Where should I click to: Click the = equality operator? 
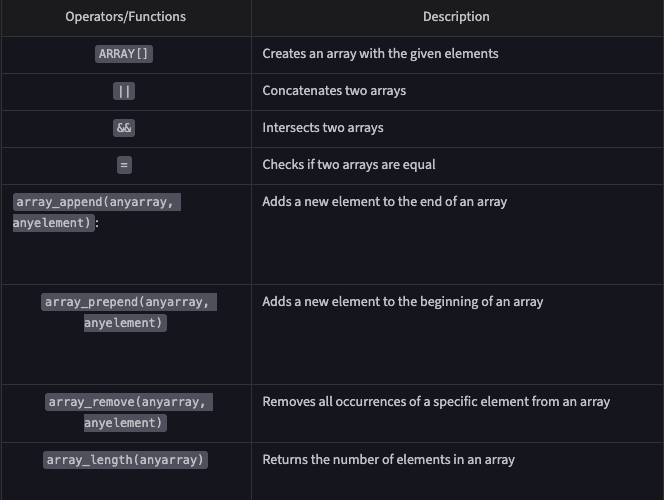(124, 165)
